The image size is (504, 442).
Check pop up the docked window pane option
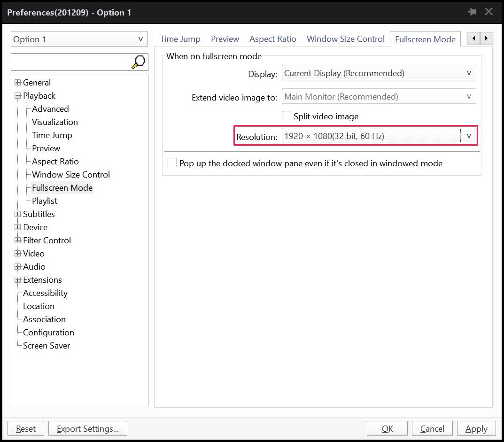(172, 163)
